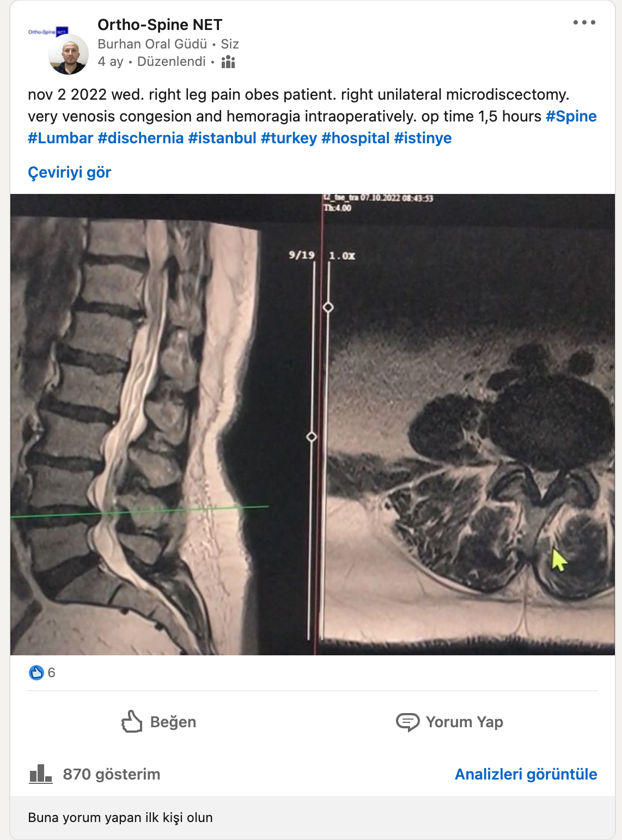Open the #istanbul hashtag link
This screenshot has height=840, width=622.
[x=222, y=138]
